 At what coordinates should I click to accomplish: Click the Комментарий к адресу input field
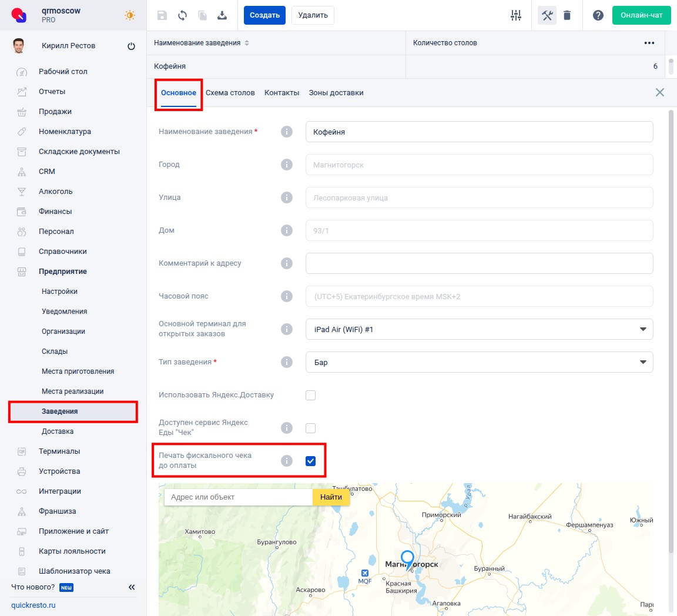[x=479, y=263]
